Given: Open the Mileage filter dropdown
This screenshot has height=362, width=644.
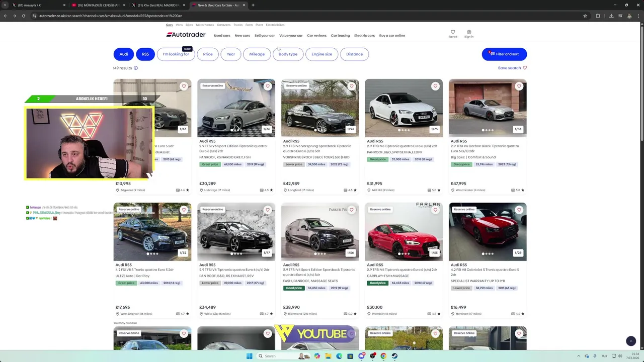Looking at the screenshot, I should (x=257, y=54).
